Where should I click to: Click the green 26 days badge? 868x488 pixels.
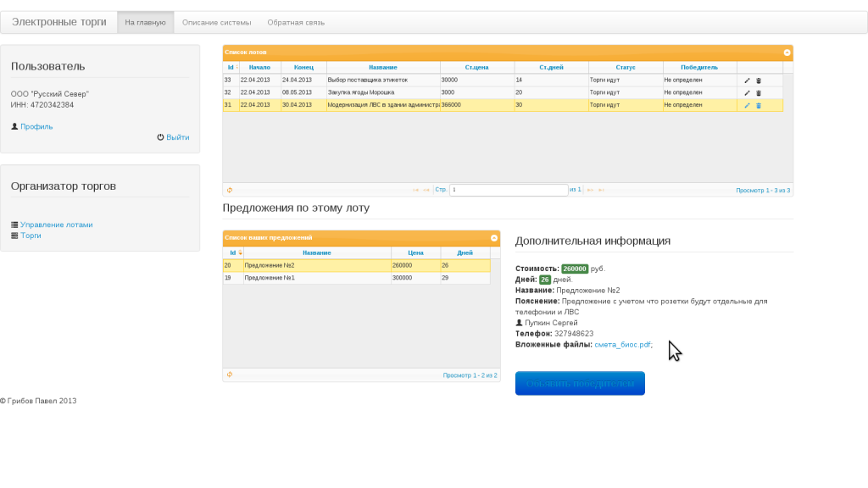coord(545,280)
